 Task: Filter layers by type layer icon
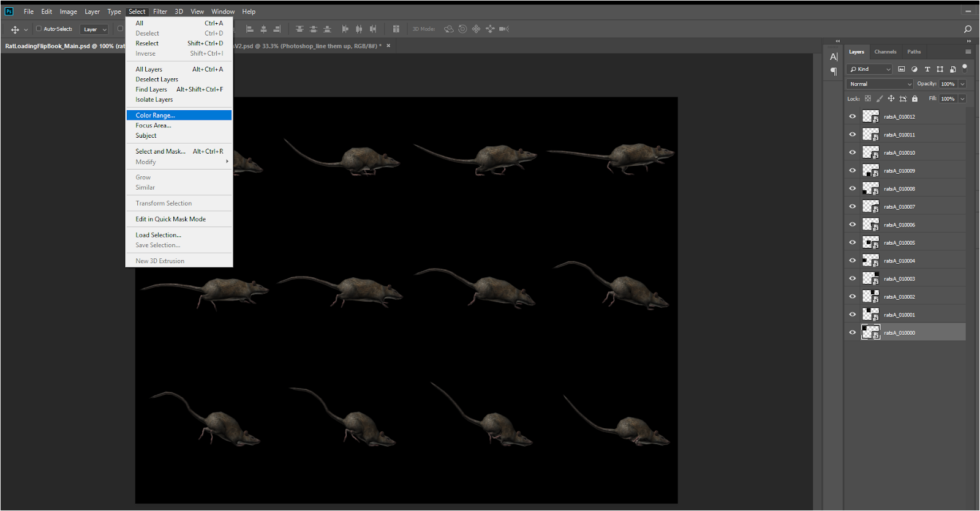click(927, 69)
